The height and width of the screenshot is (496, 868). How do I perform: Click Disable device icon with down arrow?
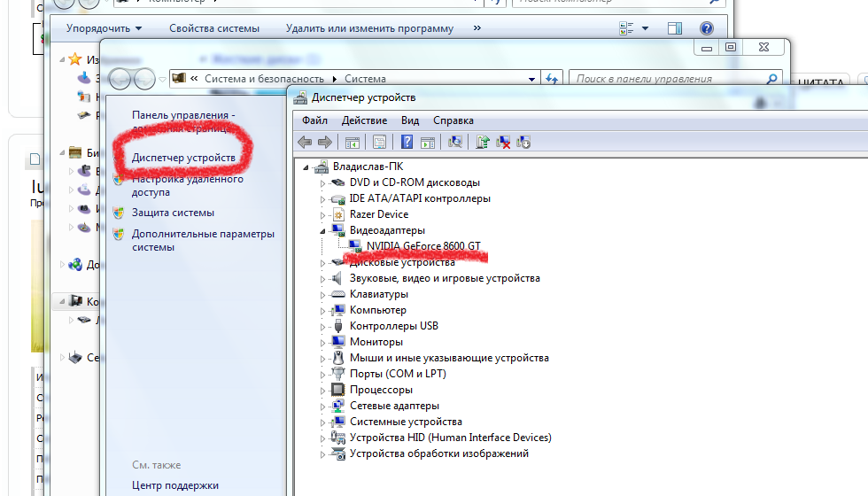(x=523, y=143)
